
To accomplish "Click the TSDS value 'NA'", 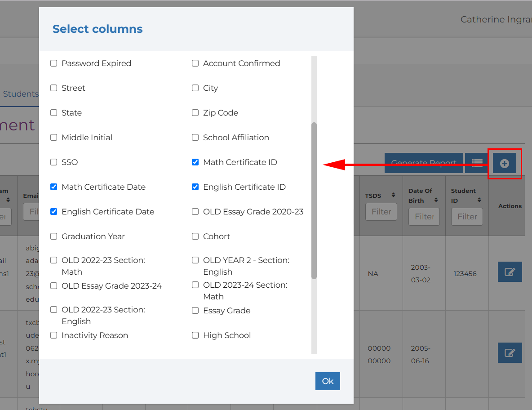I will tap(373, 274).
